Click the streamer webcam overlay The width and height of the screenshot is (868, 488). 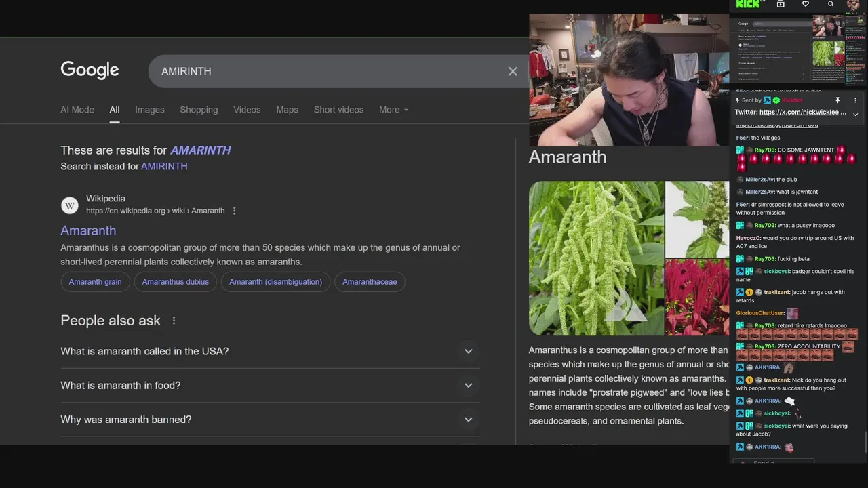click(x=629, y=80)
